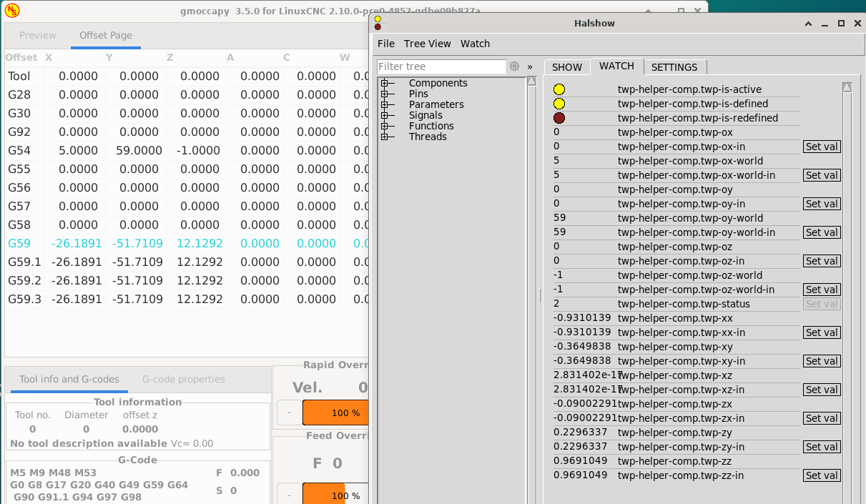Click the yellow LED for twp-is-defined
The image size is (866, 504).
click(559, 104)
